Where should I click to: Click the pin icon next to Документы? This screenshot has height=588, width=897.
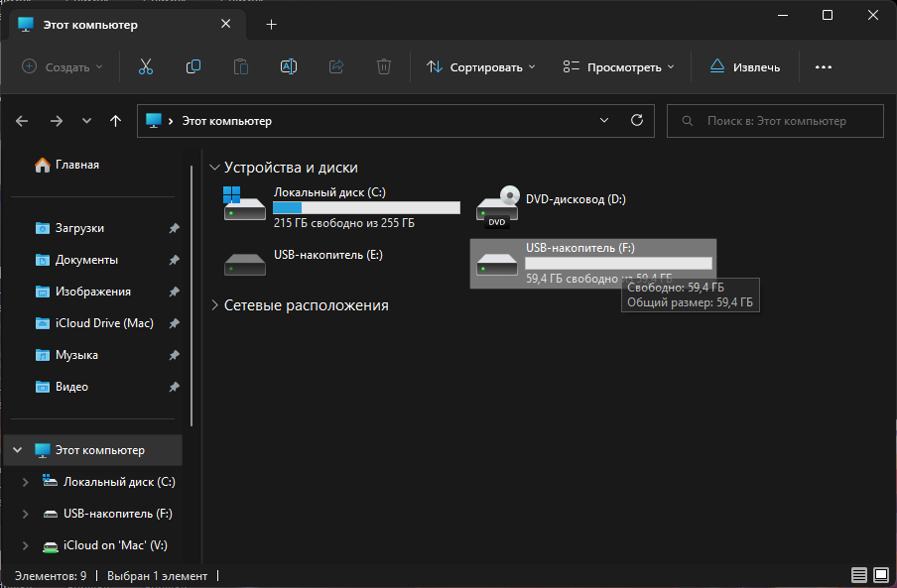(x=175, y=260)
